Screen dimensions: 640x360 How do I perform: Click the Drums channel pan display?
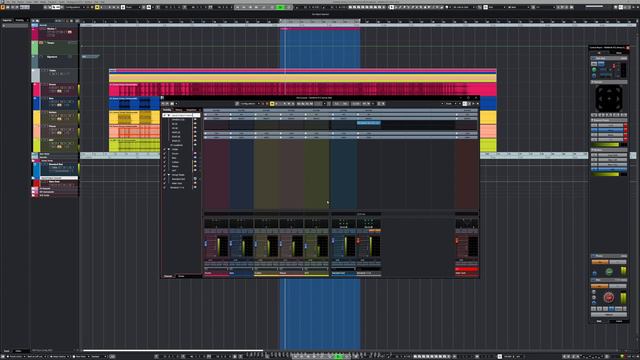216,223
